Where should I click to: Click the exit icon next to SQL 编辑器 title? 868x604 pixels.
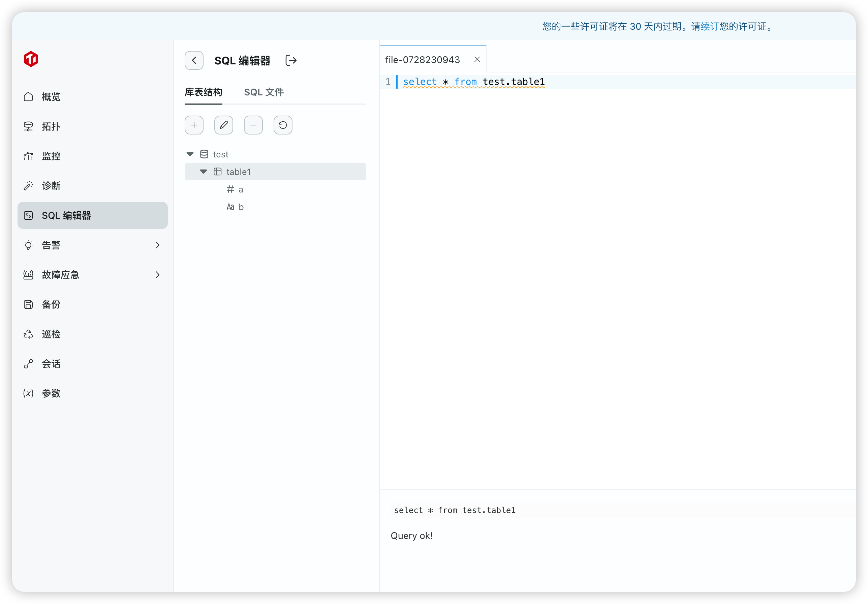[x=291, y=61]
